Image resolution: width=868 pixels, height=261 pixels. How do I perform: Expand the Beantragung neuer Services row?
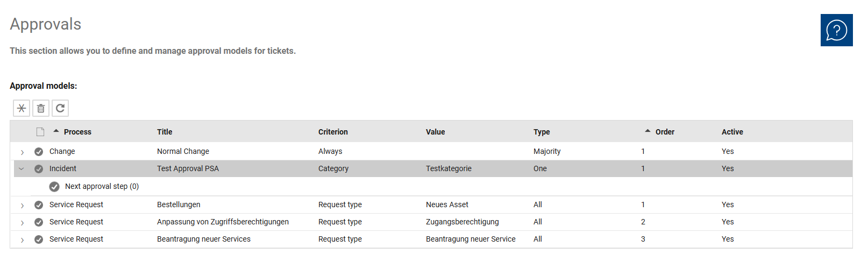coord(22,240)
